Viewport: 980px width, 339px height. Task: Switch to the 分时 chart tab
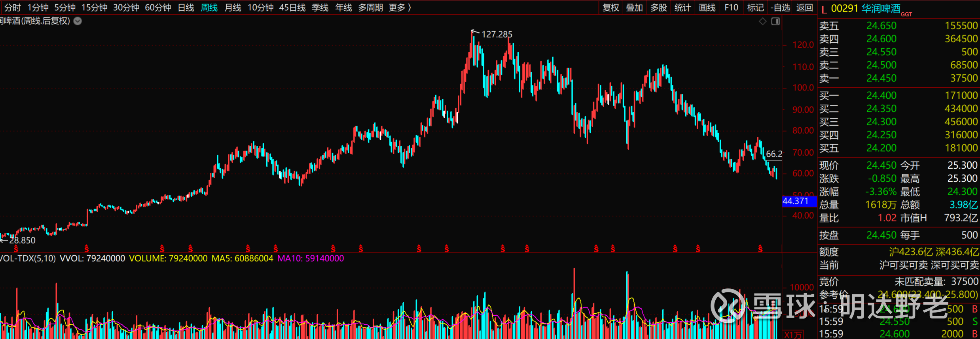click(x=13, y=8)
